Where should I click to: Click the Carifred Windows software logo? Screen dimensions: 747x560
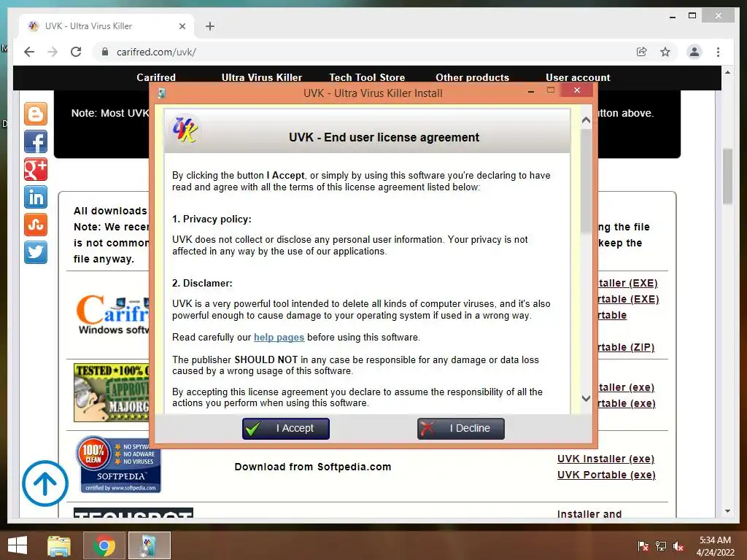coord(113,315)
